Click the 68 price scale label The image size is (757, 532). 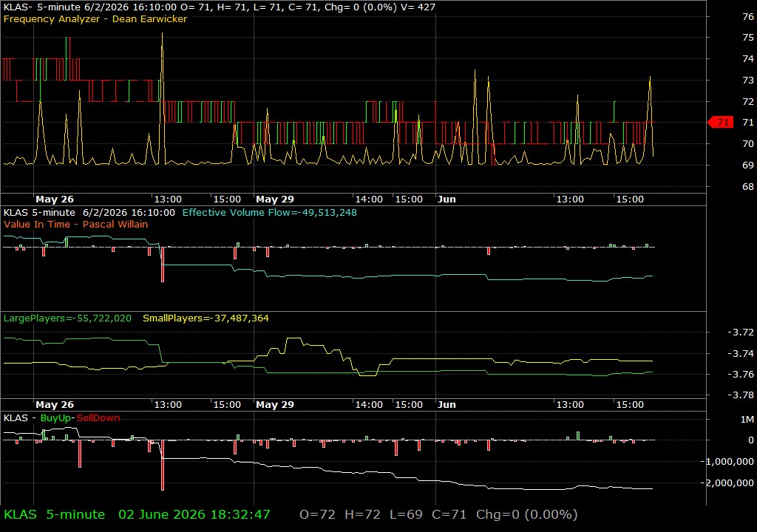[748, 186]
